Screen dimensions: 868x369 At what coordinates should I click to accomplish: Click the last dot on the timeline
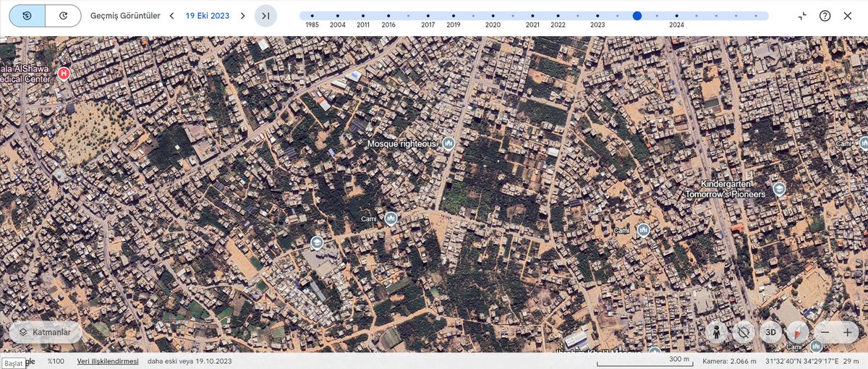pyautogui.click(x=756, y=15)
